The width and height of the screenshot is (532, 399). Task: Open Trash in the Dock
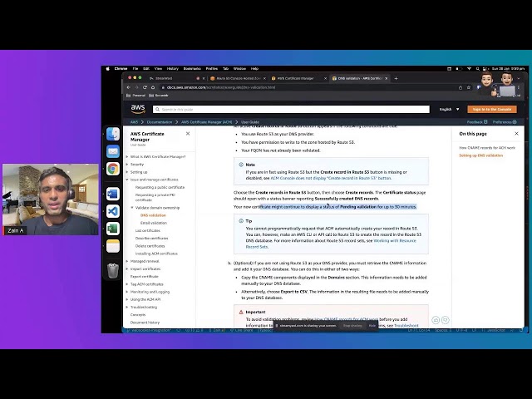[x=113, y=271]
